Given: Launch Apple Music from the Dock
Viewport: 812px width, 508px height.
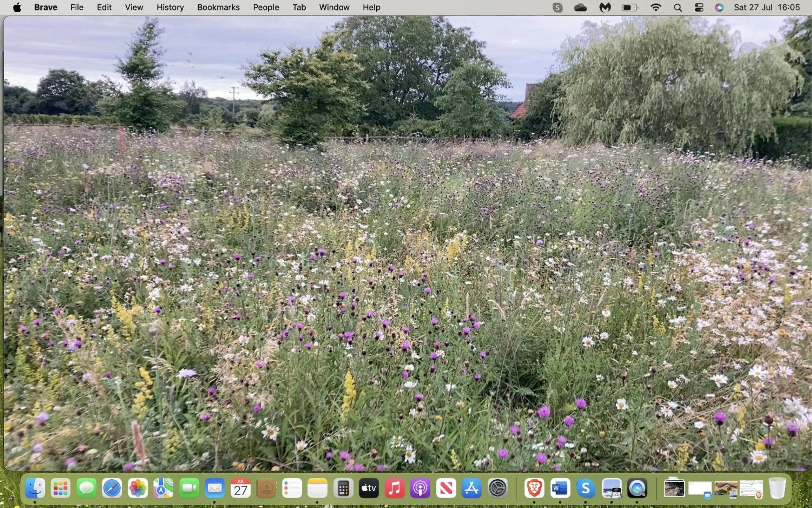Looking at the screenshot, I should 395,488.
